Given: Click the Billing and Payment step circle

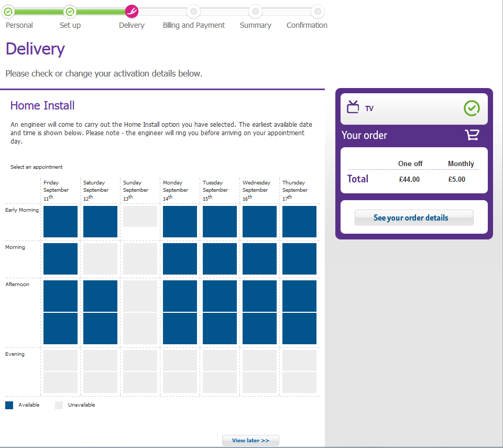Looking at the screenshot, I should (x=194, y=11).
